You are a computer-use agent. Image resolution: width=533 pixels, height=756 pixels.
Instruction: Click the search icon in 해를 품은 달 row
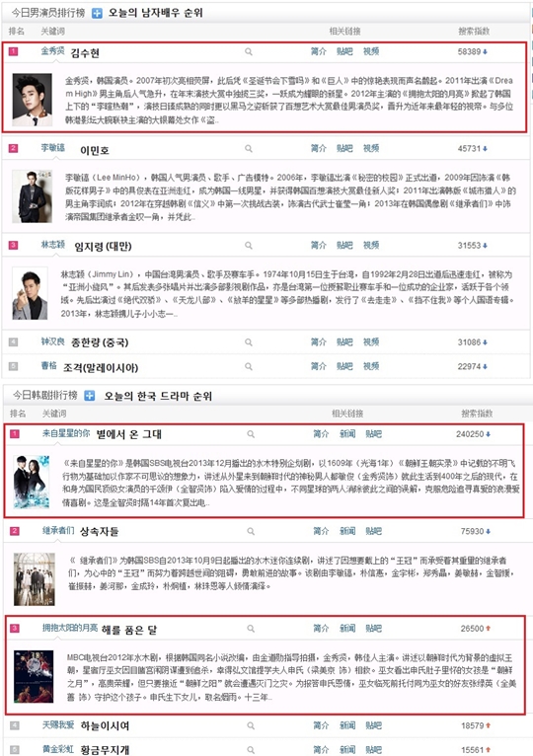251,629
